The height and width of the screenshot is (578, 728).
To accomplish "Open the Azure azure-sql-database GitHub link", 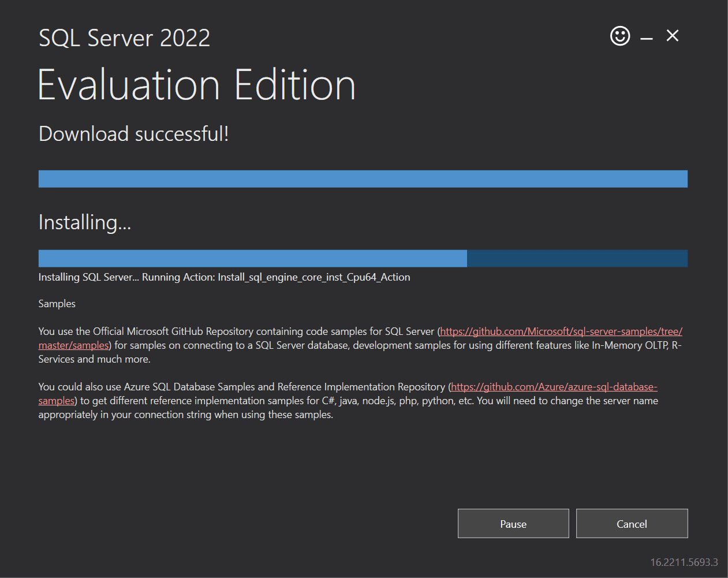I will (x=554, y=387).
